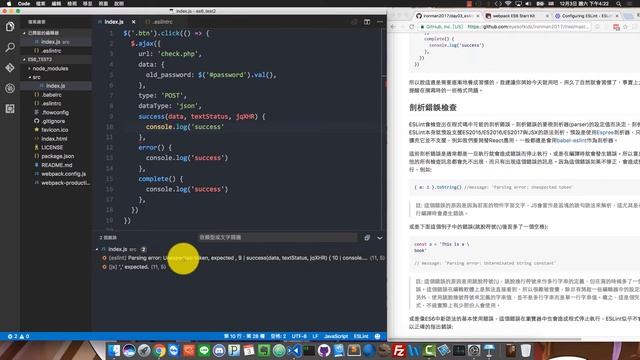Click JavaScript language mode in status bar
The image size is (640, 360).
point(336,336)
